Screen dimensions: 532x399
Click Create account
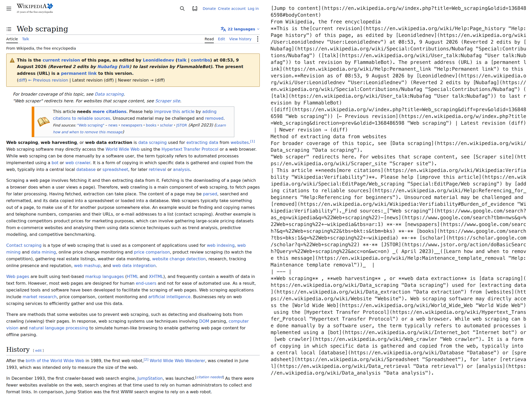[232, 9]
